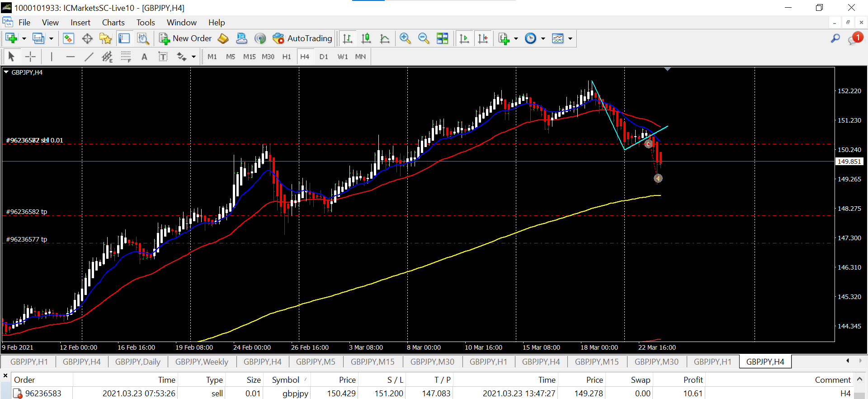Screen dimensions: 868x399
Task: Select the Vertical Line tool
Action: pyautogui.click(x=52, y=57)
